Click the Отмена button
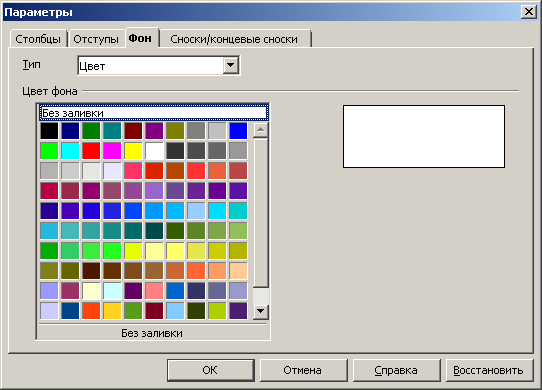This screenshot has height=390, width=542. (303, 370)
